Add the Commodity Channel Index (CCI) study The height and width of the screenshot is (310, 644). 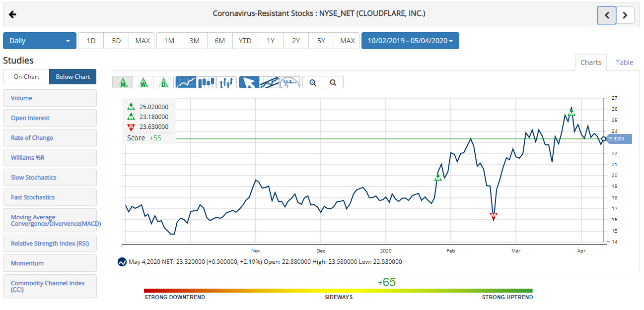[50, 286]
